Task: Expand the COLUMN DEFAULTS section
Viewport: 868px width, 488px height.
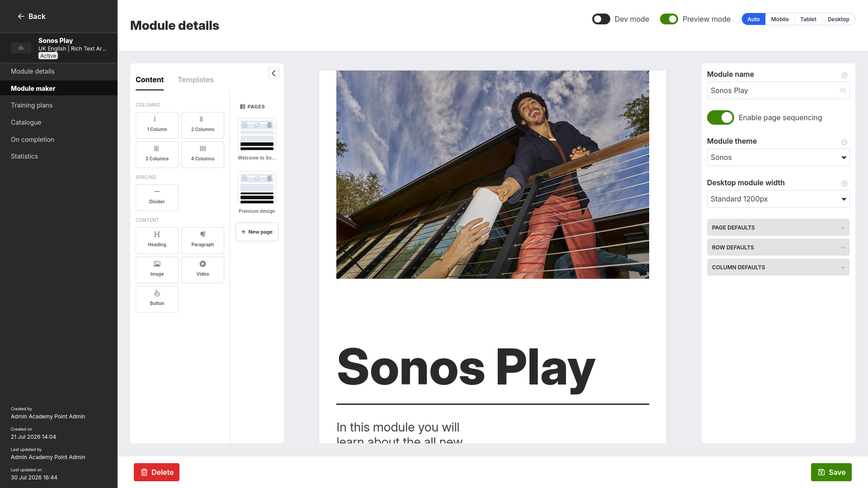Action: point(778,267)
